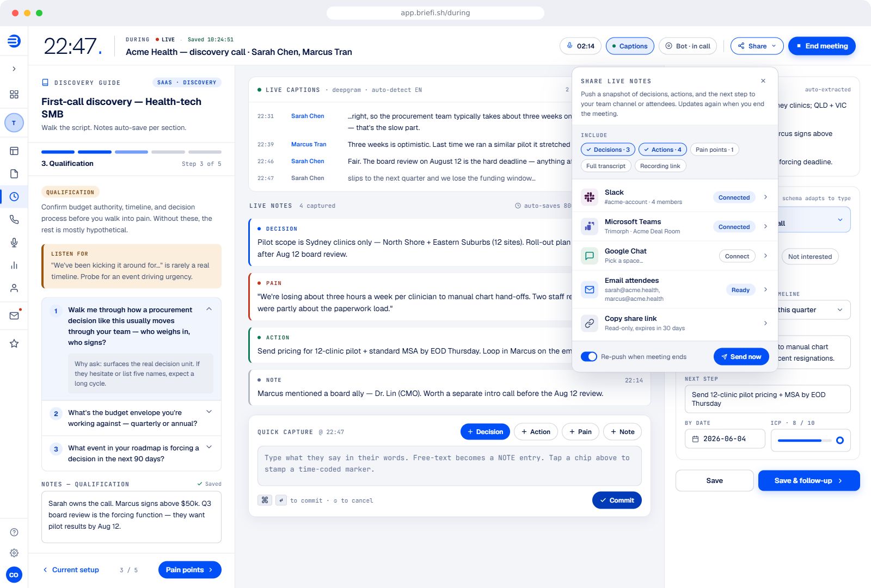Click Send now
This screenshot has width=871, height=588.
tap(741, 357)
